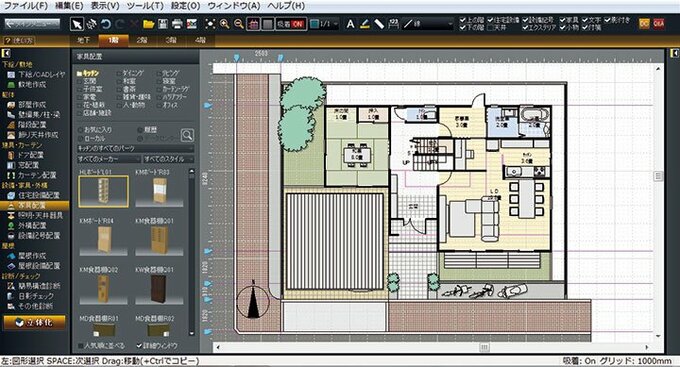Click the undo arrow icon
Image resolution: width=680 pixels, height=367 pixels.
106,24
